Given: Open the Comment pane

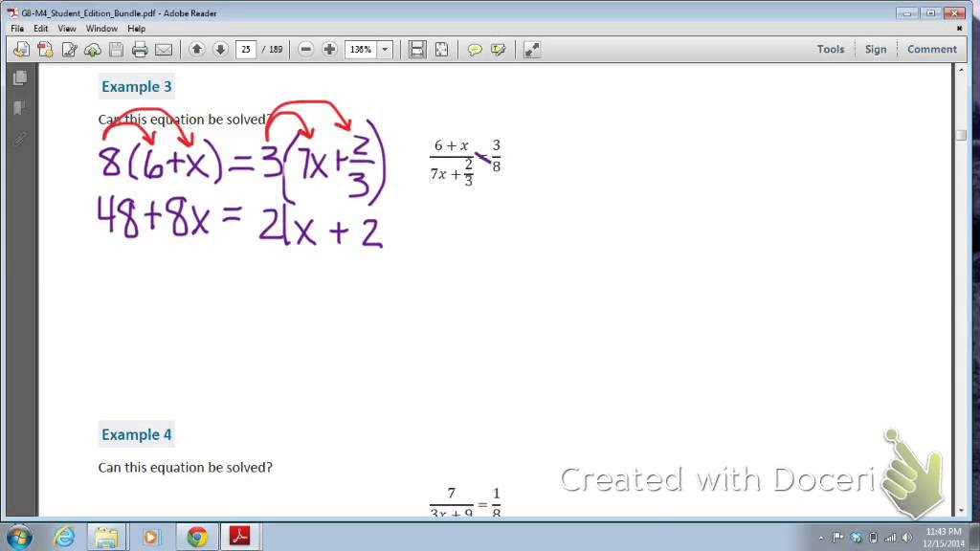Looking at the screenshot, I should (x=932, y=50).
